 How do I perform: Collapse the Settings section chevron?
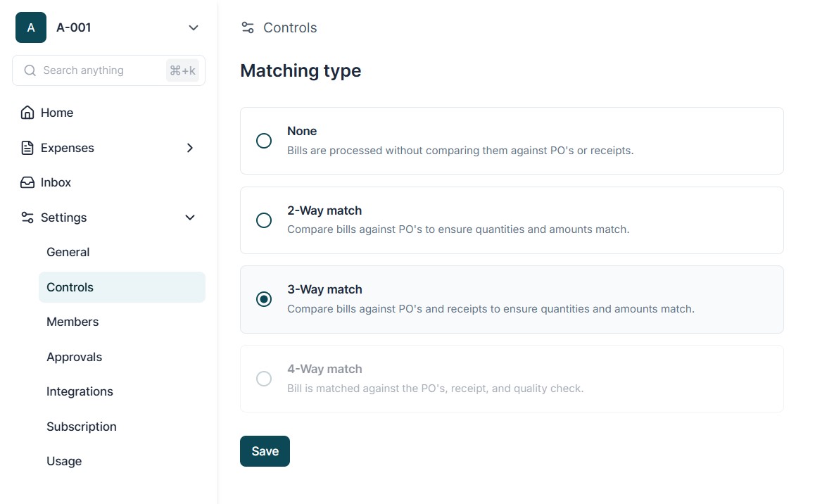[x=189, y=218]
